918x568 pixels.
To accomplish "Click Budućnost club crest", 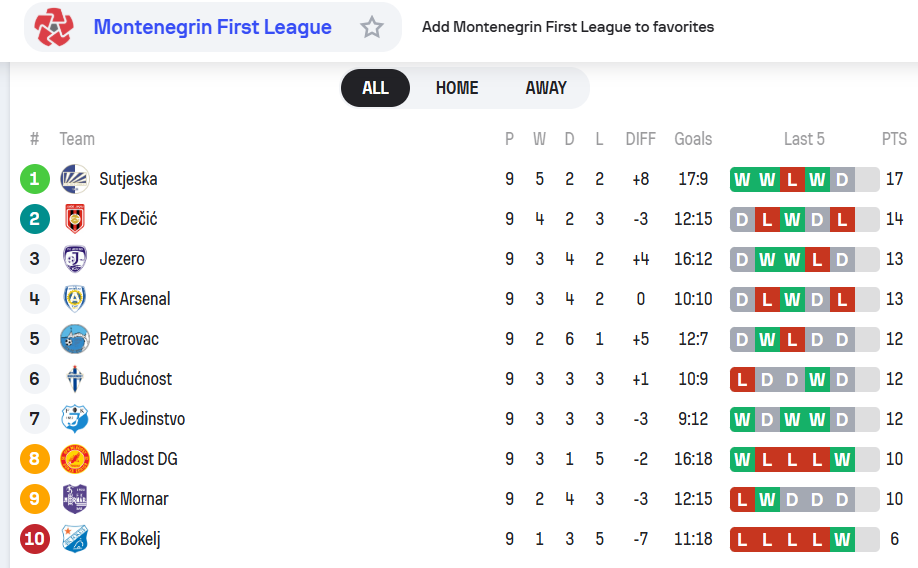I will 75,379.
